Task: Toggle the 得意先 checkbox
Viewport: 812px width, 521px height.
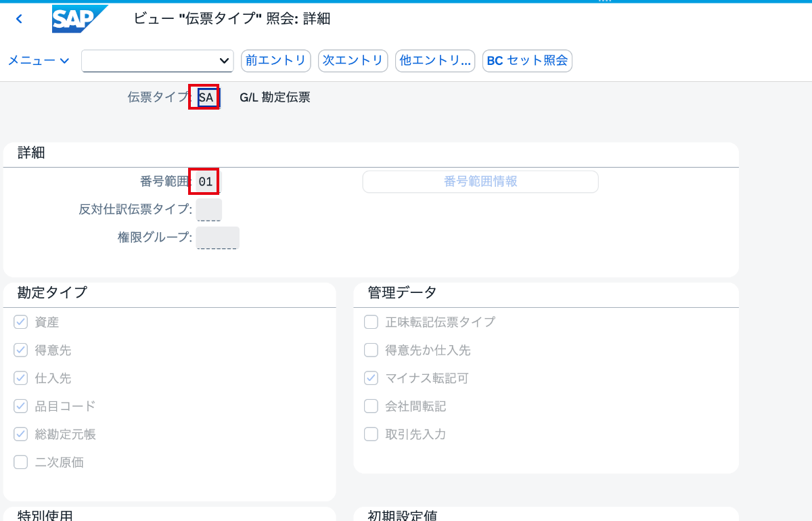Action: [x=21, y=350]
